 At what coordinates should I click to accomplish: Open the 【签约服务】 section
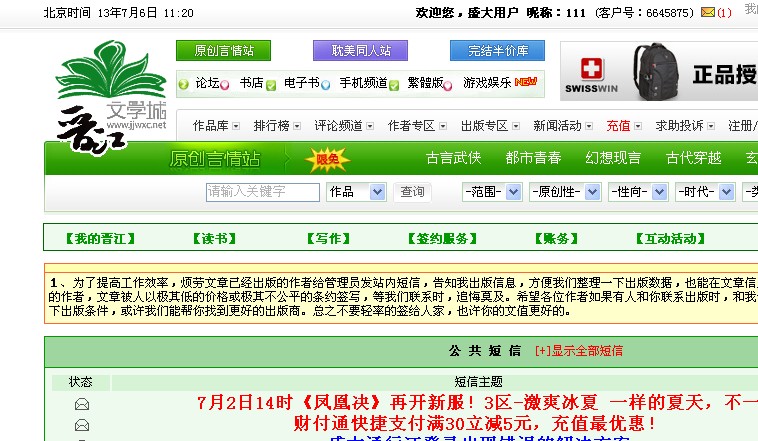point(442,238)
